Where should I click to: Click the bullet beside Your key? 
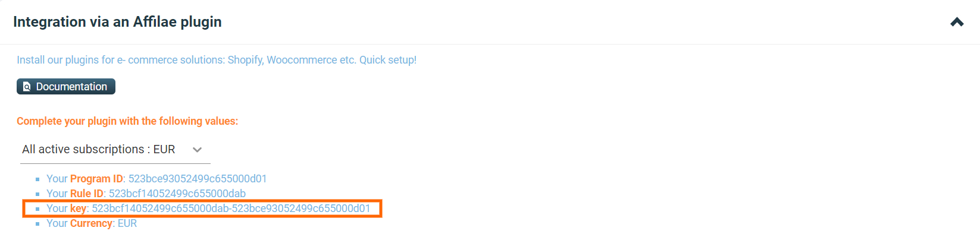click(37, 209)
